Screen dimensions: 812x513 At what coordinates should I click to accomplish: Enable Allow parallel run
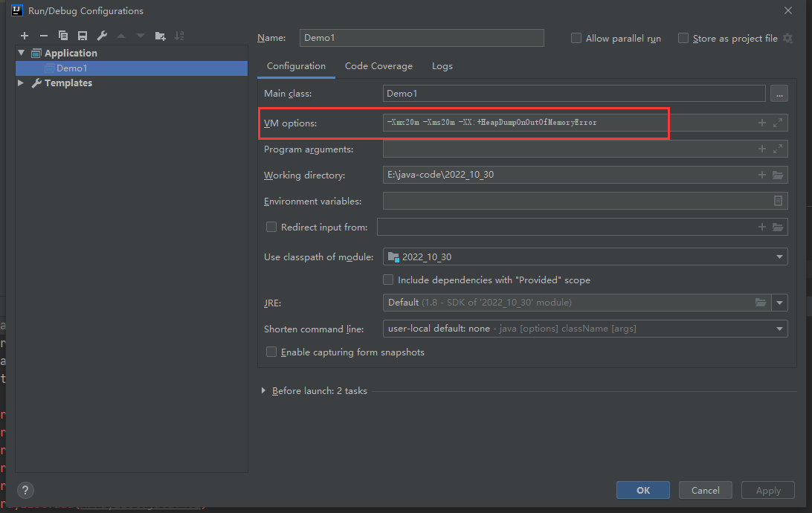point(576,39)
